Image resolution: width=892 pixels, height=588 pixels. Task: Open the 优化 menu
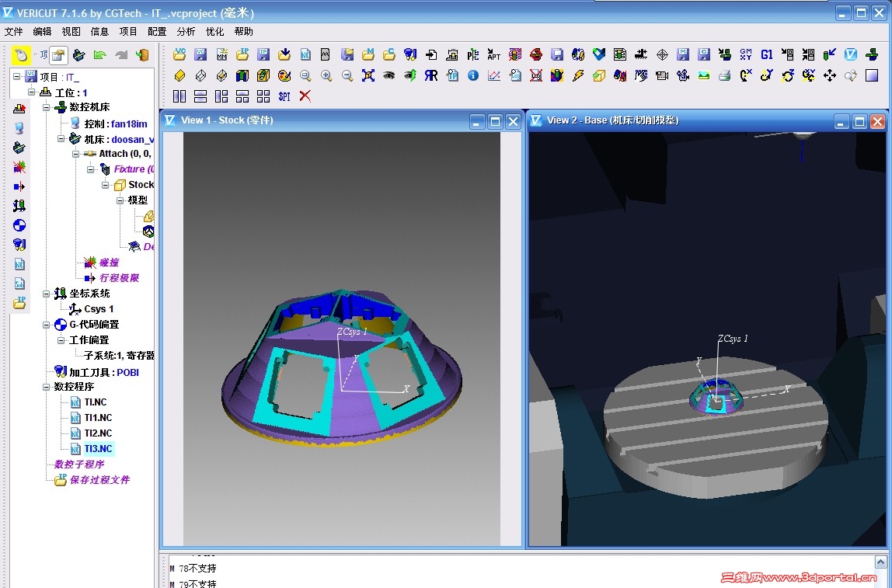214,31
